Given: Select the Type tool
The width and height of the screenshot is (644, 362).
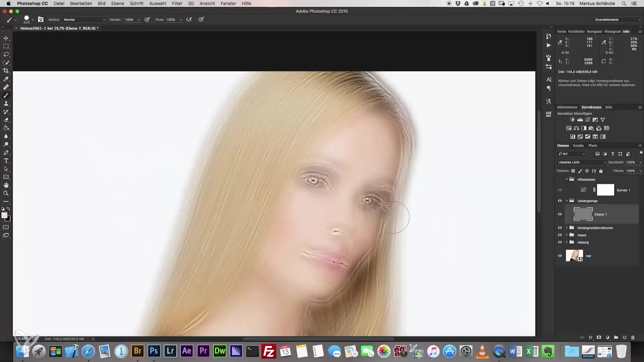Looking at the screenshot, I should [6, 161].
